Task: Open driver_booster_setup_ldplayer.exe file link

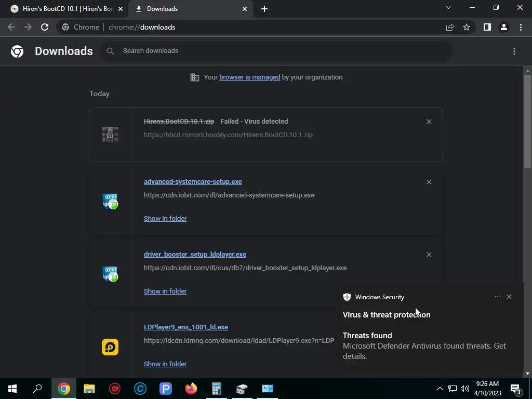Action: click(195, 255)
